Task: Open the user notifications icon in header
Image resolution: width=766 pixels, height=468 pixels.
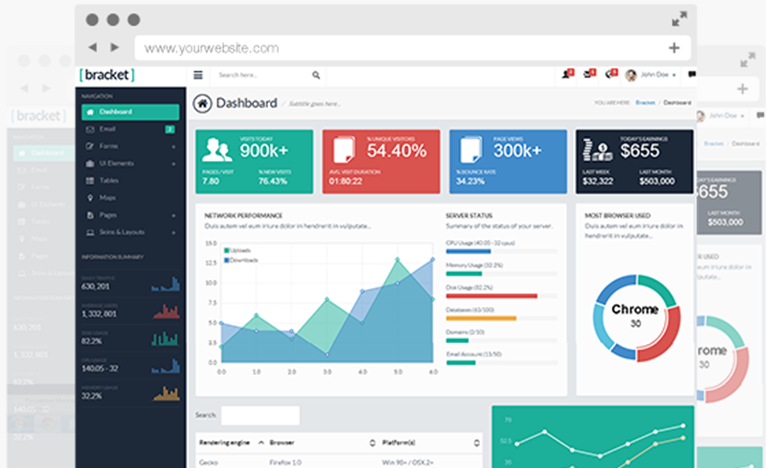Action: click(x=566, y=75)
